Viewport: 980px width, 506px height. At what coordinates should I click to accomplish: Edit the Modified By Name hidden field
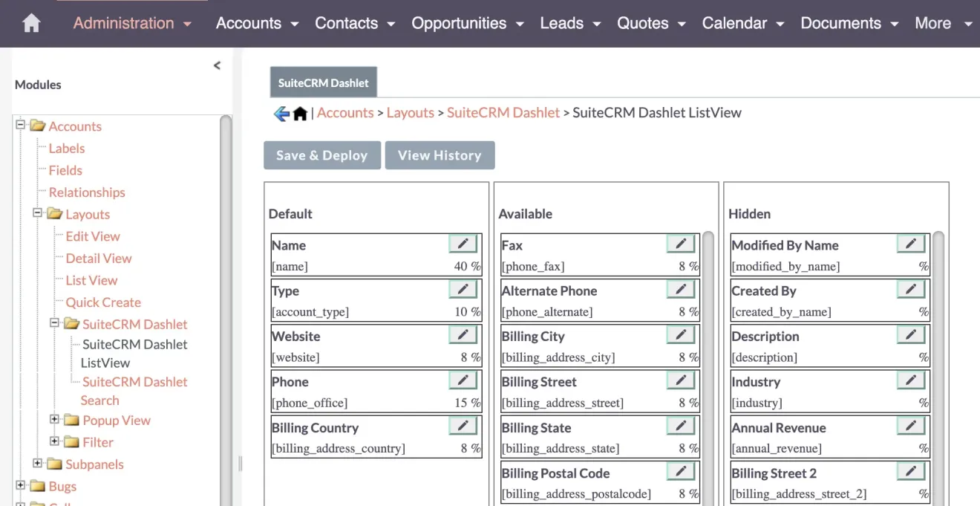click(x=910, y=243)
